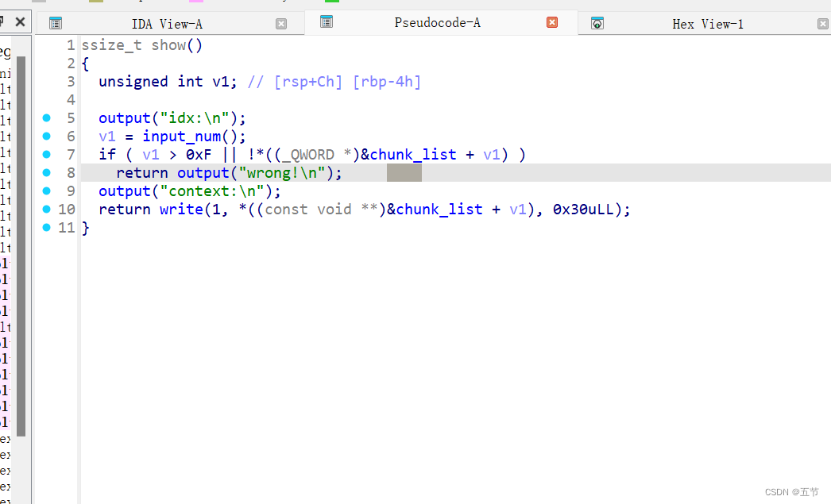Click the IDA View-A tab icon
The width and height of the screenshot is (831, 504).
pos(55,23)
